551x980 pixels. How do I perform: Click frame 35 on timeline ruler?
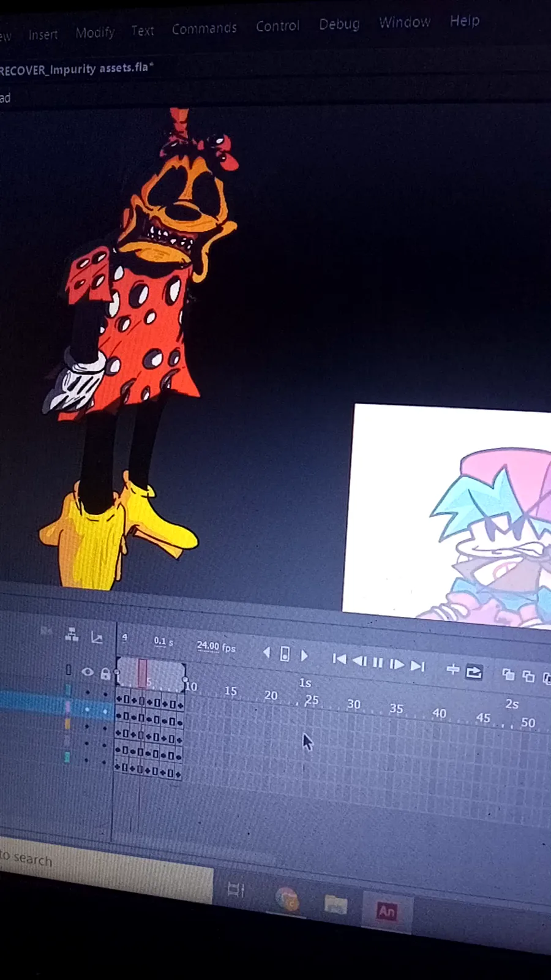pyautogui.click(x=396, y=709)
